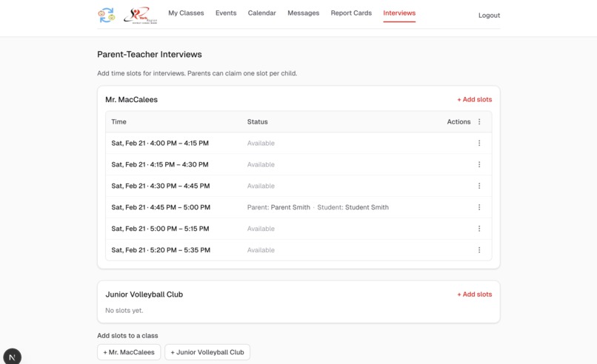
Task: Select the Interviews tab
Action: tap(399, 13)
